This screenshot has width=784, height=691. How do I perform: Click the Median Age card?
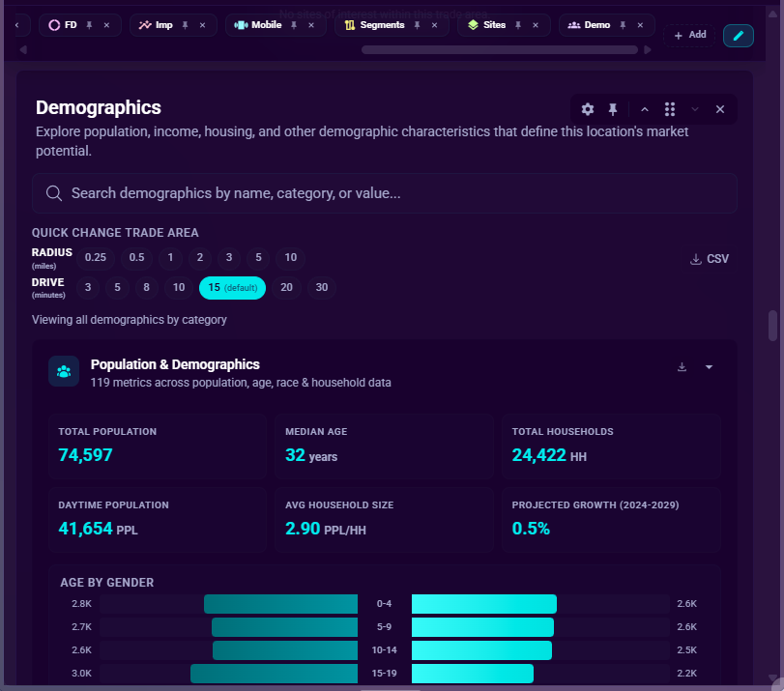384,446
